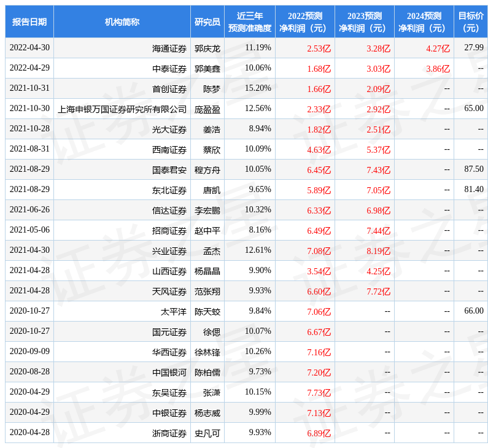Select researcher 穆方舟
488x448 pixels.
(207, 170)
